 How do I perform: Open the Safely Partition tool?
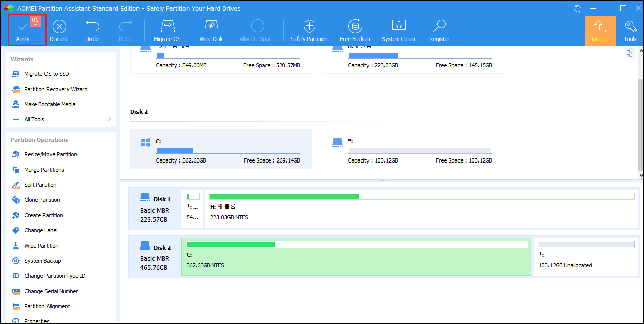[309, 31]
